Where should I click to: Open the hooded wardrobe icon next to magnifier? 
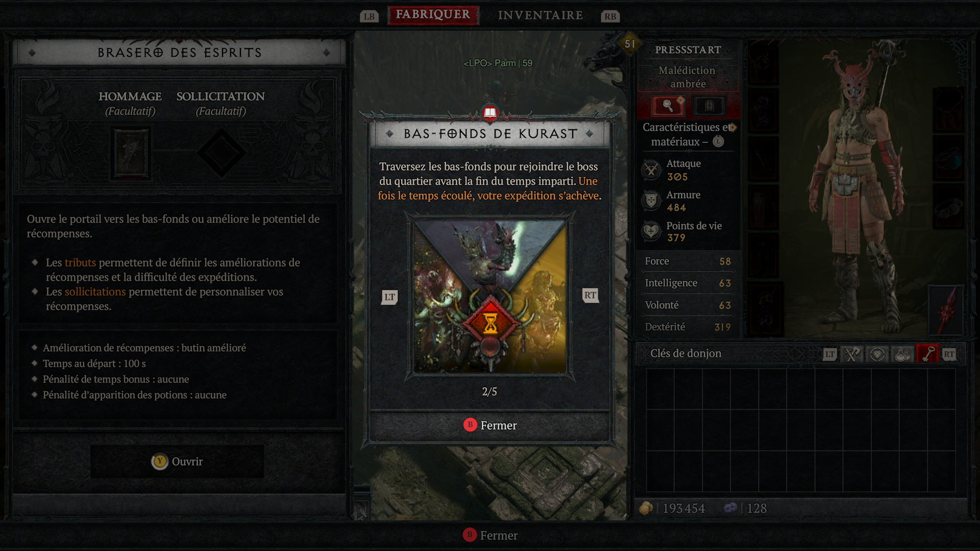[x=709, y=106]
